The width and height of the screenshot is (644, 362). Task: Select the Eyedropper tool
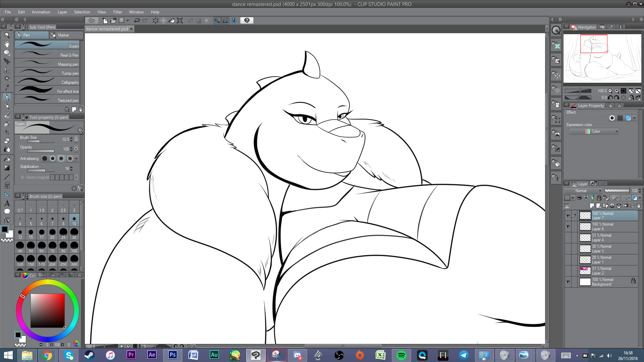(7, 88)
